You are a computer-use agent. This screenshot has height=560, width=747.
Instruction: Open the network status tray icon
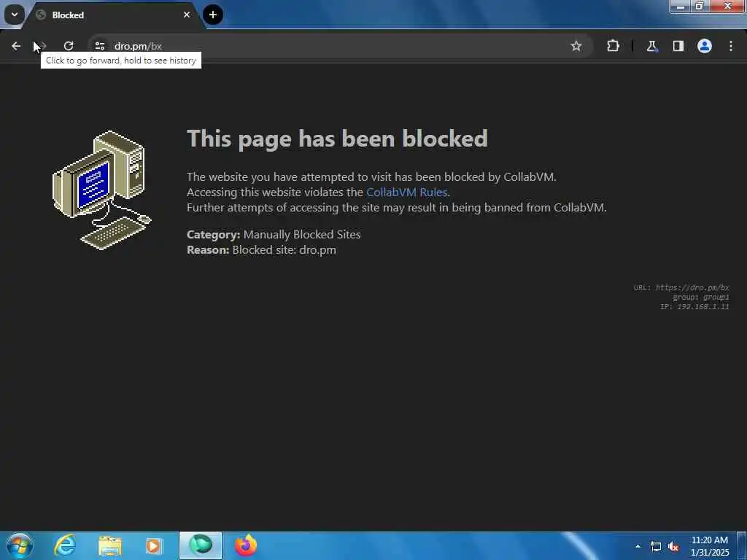tap(656, 547)
